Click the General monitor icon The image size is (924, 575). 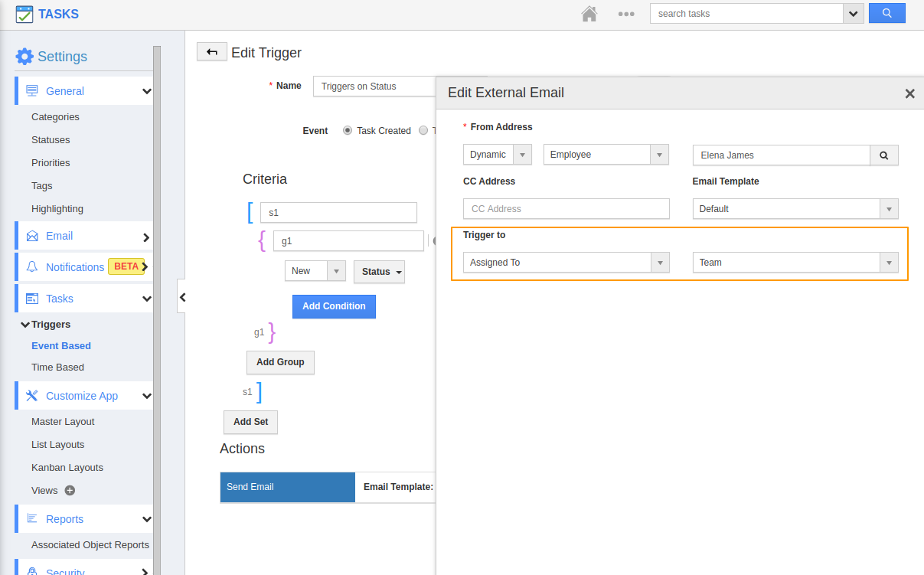pyautogui.click(x=32, y=91)
